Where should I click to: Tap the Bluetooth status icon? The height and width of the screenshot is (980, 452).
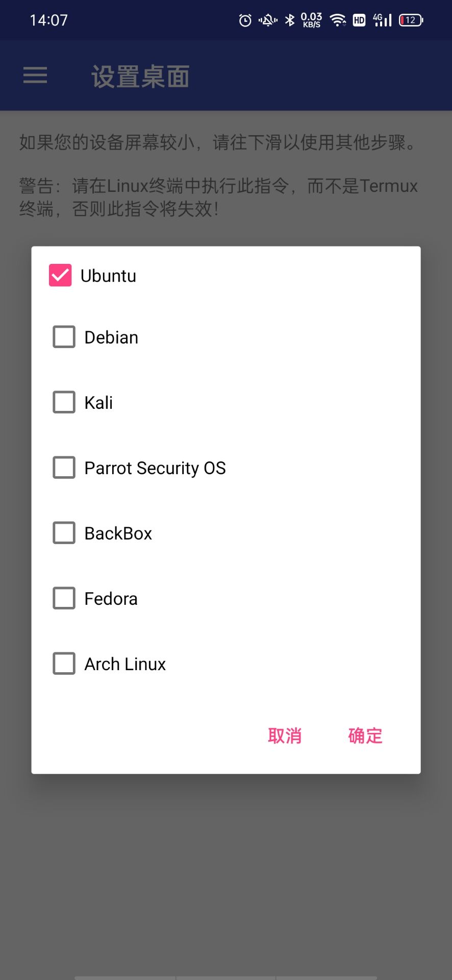pyautogui.click(x=290, y=20)
